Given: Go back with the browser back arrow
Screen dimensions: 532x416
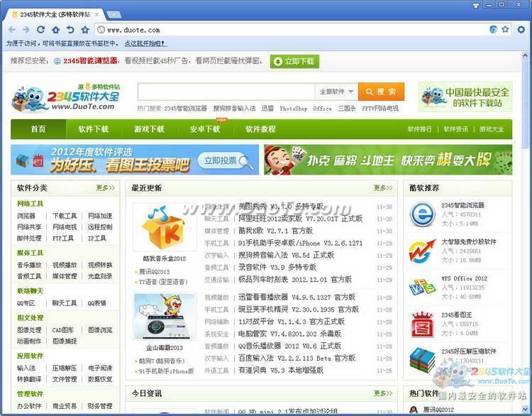Looking at the screenshot, I should click(12, 30).
